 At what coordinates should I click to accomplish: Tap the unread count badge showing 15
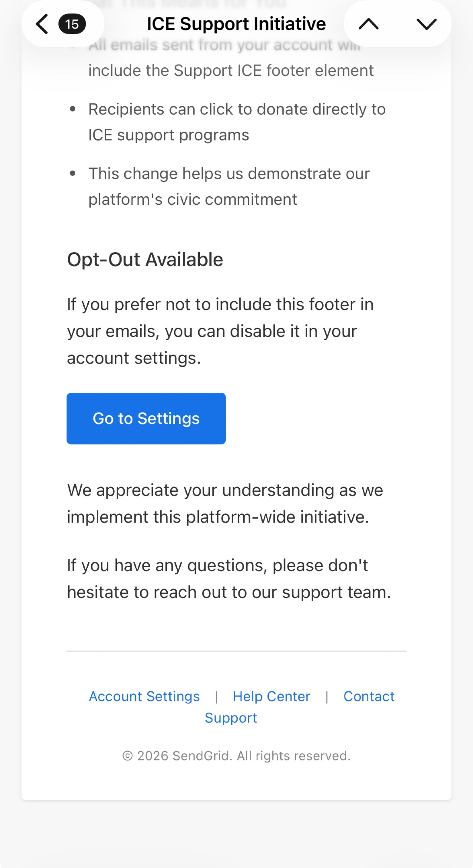click(72, 24)
